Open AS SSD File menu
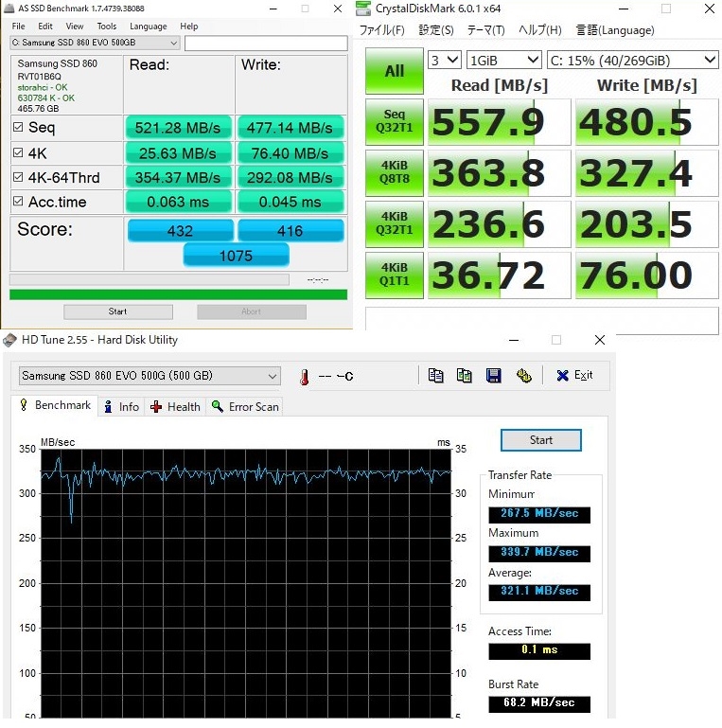 (x=19, y=27)
